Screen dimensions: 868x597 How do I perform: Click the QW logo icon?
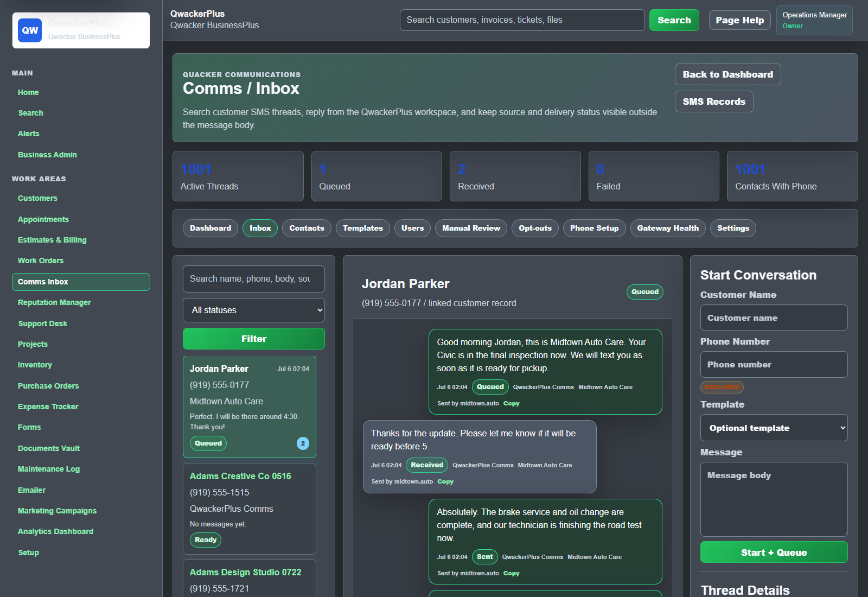point(30,30)
